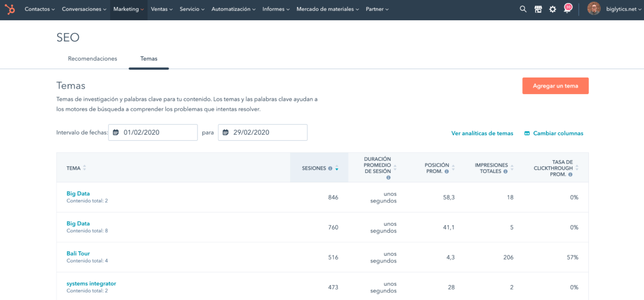This screenshot has width=644, height=300.
Task: Open Ver analíticas de temas
Action: [x=482, y=133]
